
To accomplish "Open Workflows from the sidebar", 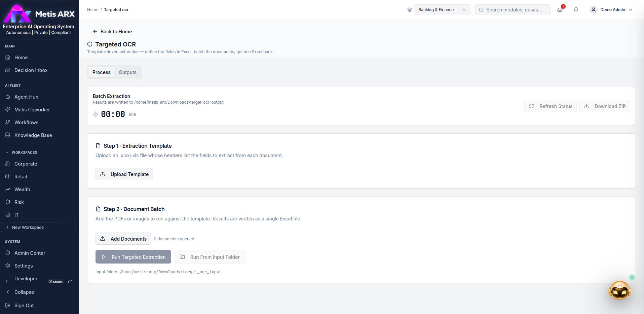I will [x=39, y=123].
